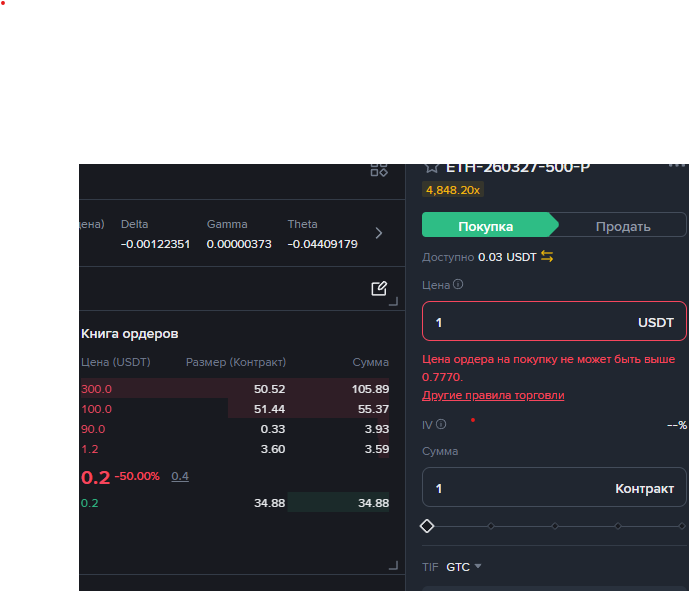The width and height of the screenshot is (689, 591).
Task: Click the Theta value -0.04409179
Action: 323,244
